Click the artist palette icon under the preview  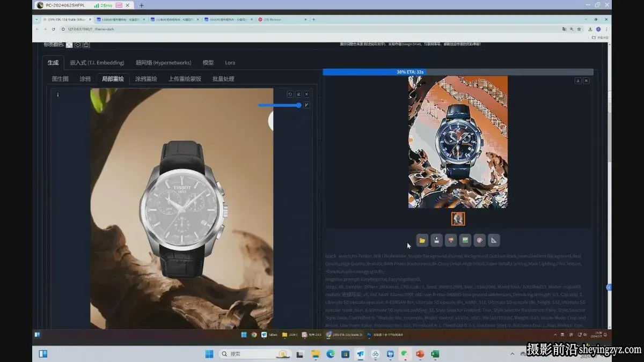tap(480, 240)
